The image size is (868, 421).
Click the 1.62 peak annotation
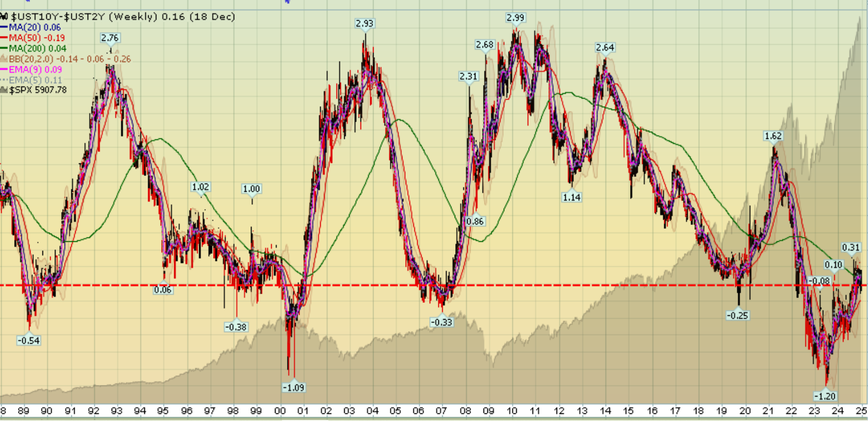click(x=773, y=136)
